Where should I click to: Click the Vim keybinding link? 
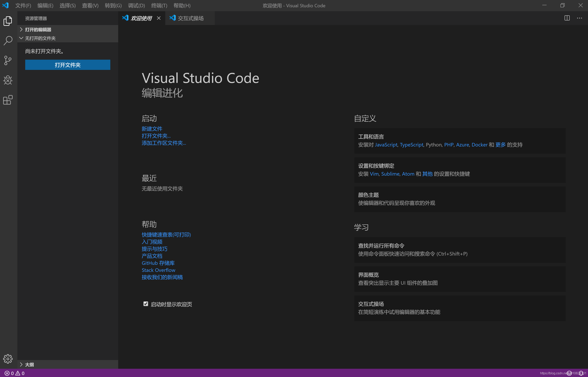374,174
